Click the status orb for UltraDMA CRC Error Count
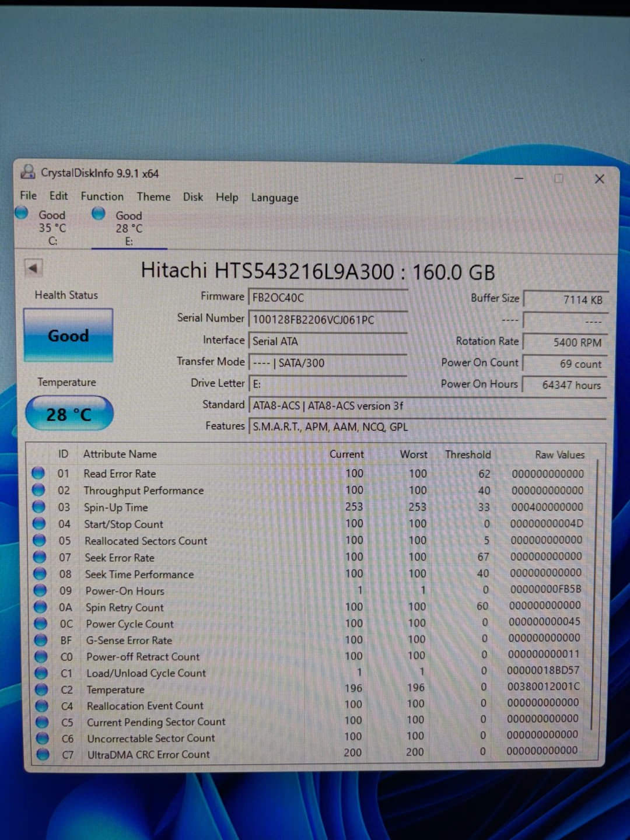Viewport: 630px width, 840px height. [43, 754]
